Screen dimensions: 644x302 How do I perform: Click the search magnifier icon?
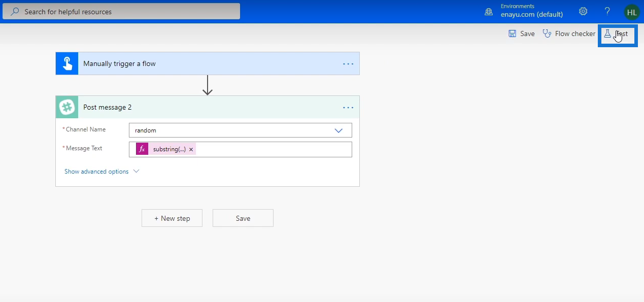15,11
